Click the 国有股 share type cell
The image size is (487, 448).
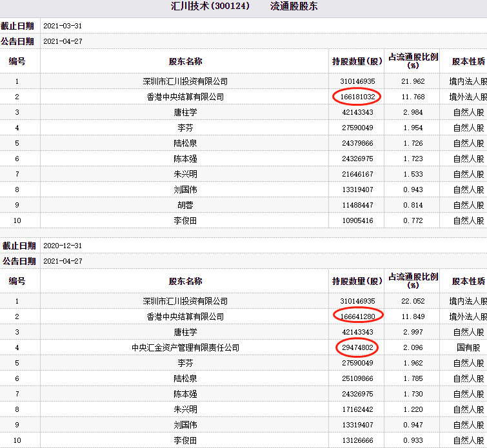(x=468, y=347)
